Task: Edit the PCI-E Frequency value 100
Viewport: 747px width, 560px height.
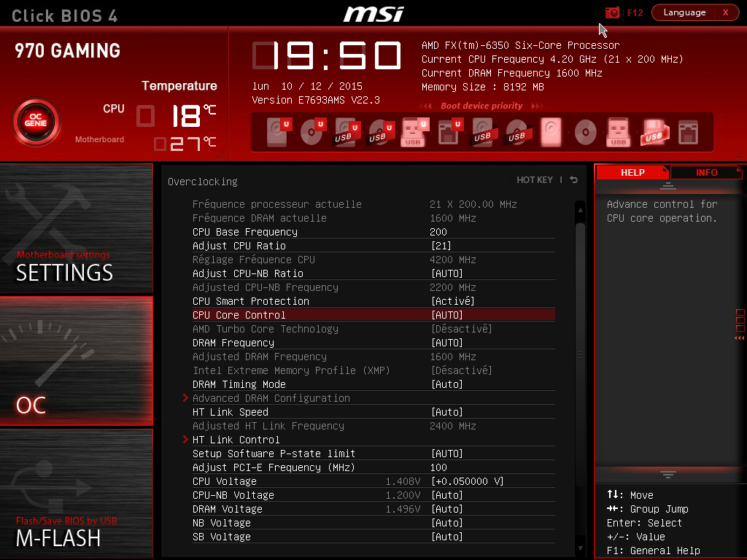Action: click(x=438, y=467)
